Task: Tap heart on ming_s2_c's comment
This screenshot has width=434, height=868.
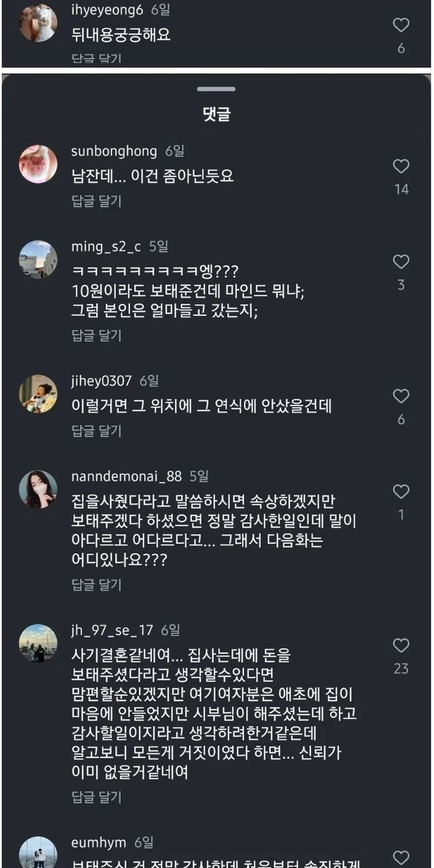Action: (x=401, y=262)
